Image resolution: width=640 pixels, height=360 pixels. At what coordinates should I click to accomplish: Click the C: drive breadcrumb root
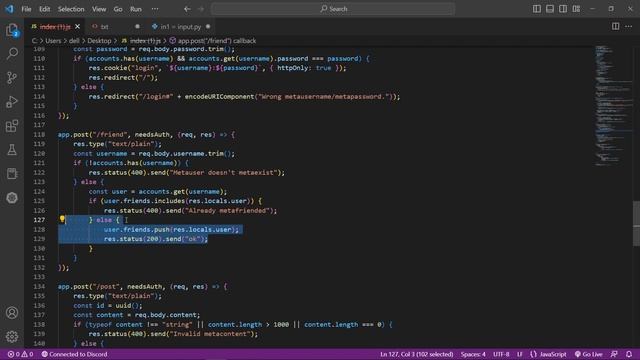click(x=35, y=41)
